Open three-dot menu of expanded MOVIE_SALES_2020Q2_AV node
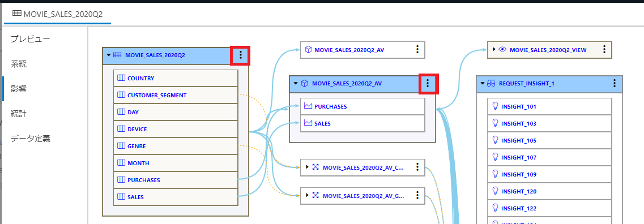 click(428, 84)
